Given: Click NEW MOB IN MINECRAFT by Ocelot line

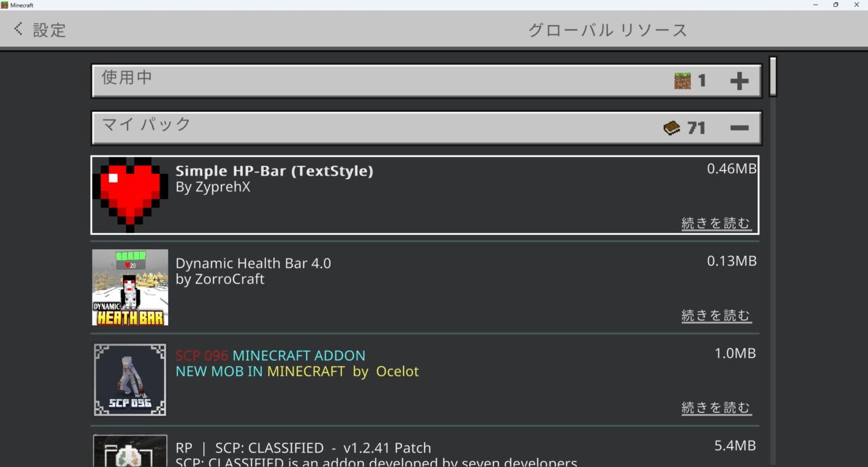Looking at the screenshot, I should tap(297, 372).
